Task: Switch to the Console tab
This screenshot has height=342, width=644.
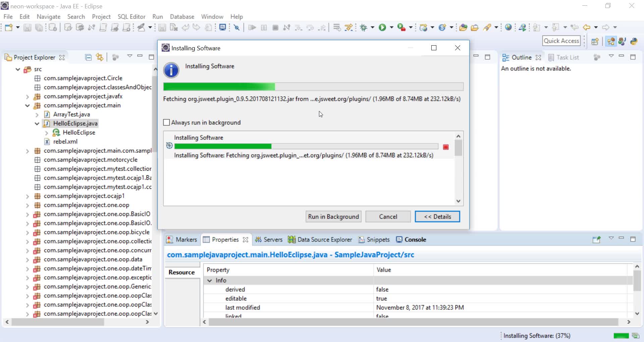Action: (x=415, y=239)
